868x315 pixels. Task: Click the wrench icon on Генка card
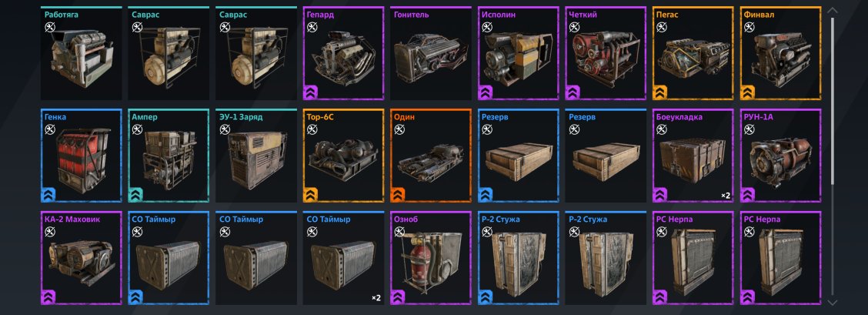(50, 129)
